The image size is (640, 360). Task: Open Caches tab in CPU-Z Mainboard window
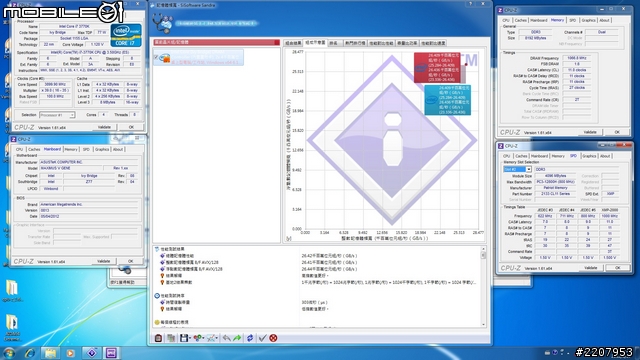tap(34, 149)
